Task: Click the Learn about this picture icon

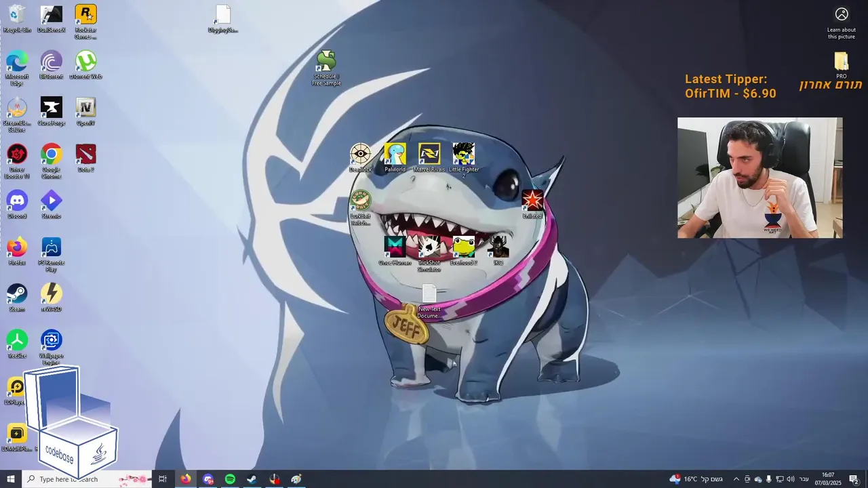Action: 842,22
